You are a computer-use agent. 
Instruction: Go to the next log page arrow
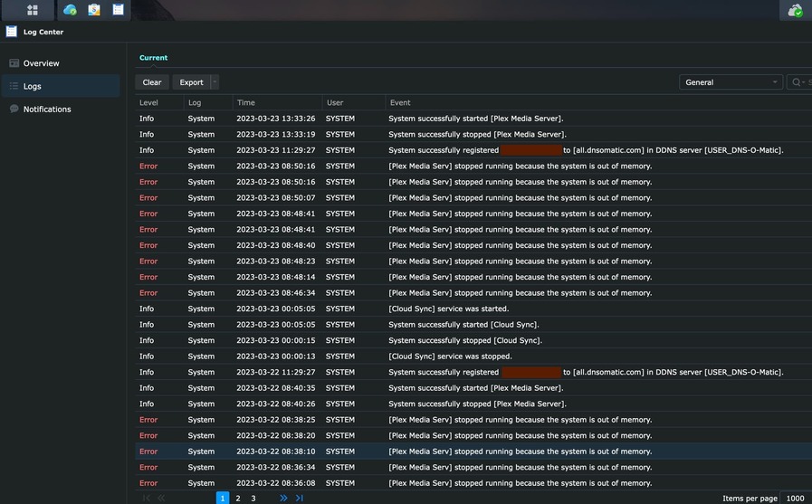tap(283, 498)
